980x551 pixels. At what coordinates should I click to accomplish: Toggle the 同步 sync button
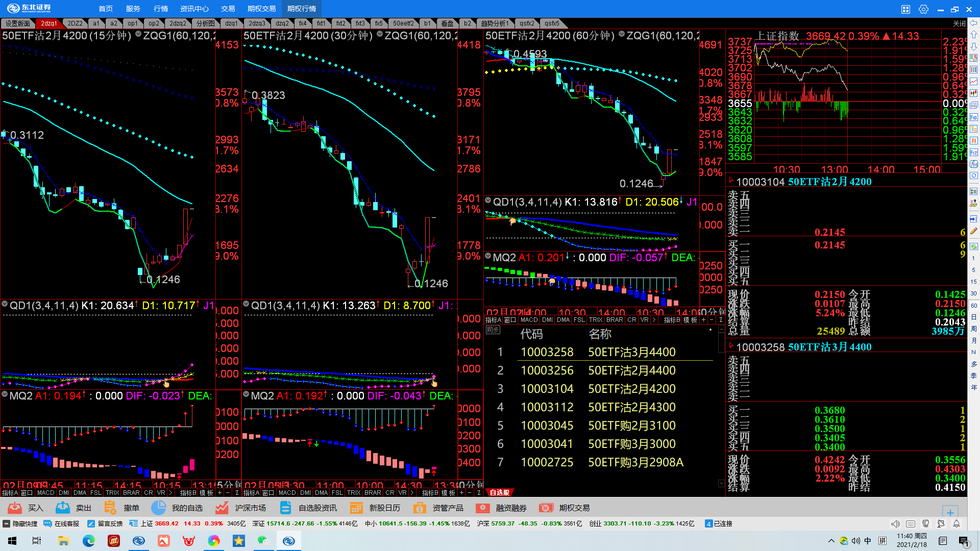(493, 330)
